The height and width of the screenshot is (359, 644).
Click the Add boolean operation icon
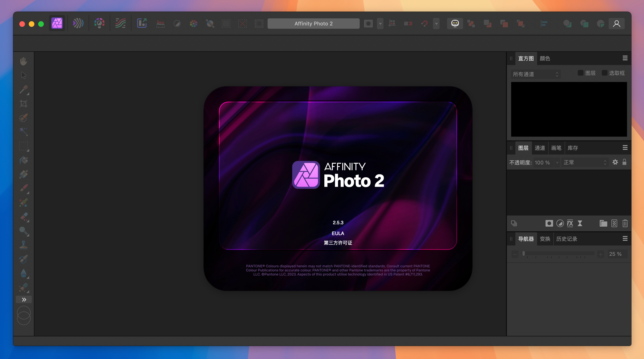click(567, 24)
